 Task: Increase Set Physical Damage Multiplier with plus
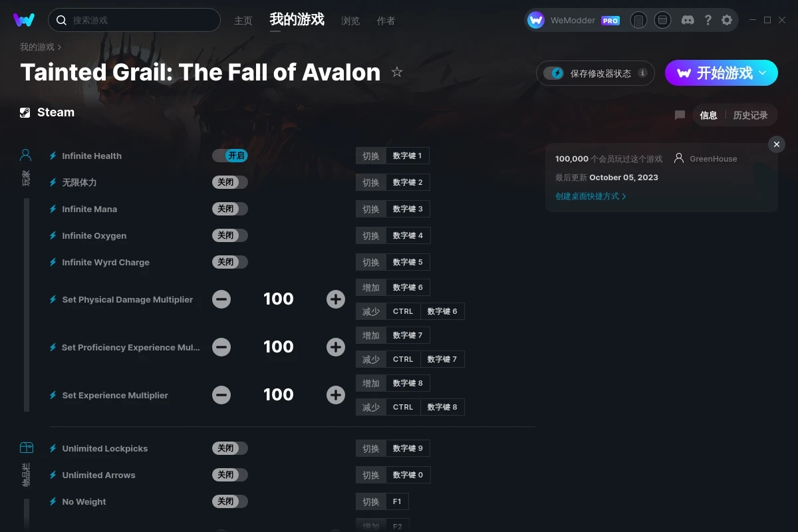coord(336,299)
